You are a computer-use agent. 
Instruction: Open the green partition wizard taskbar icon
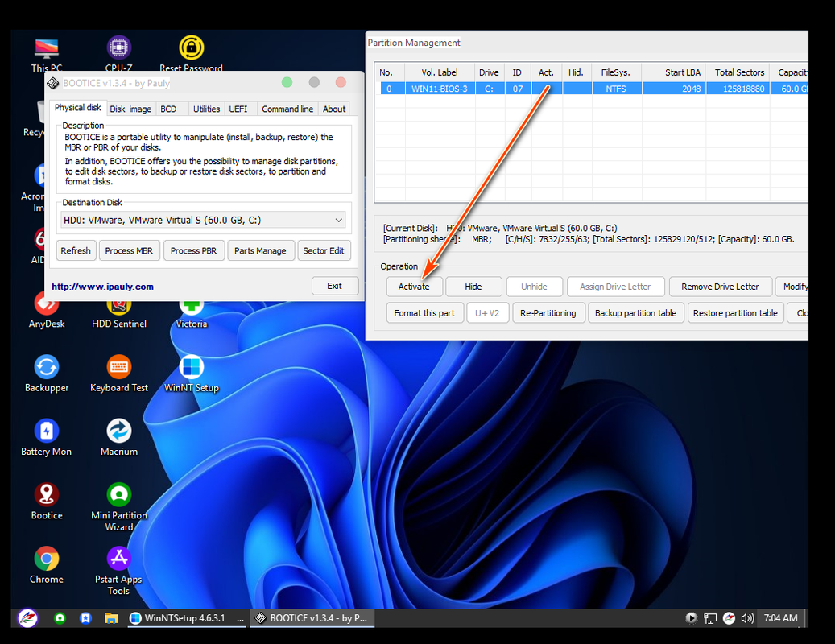tap(60, 618)
